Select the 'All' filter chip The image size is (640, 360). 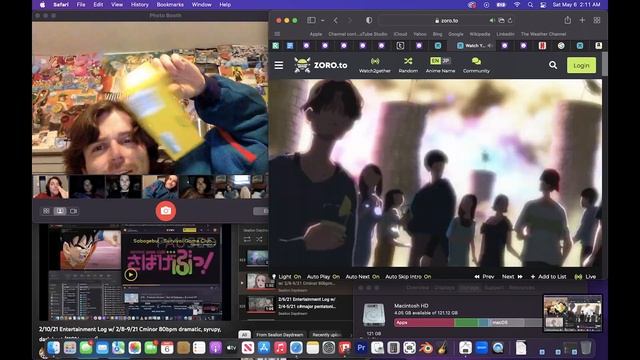(x=244, y=335)
